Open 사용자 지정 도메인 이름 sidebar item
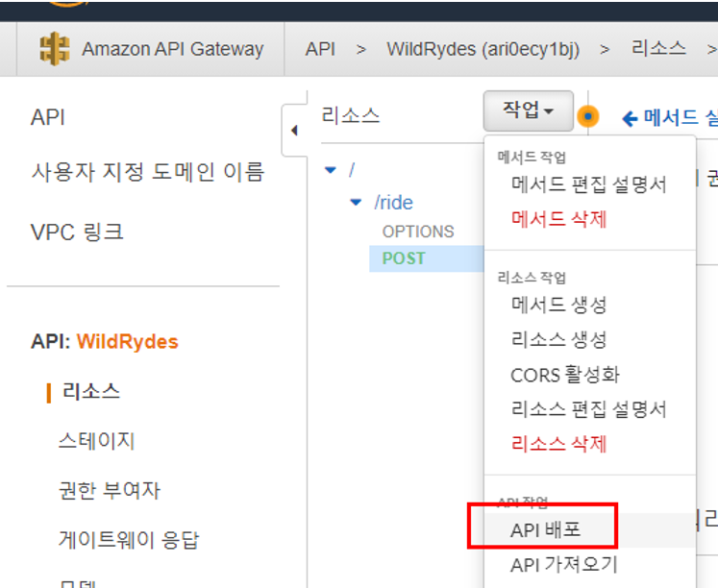Image resolution: width=718 pixels, height=588 pixels. tap(147, 172)
